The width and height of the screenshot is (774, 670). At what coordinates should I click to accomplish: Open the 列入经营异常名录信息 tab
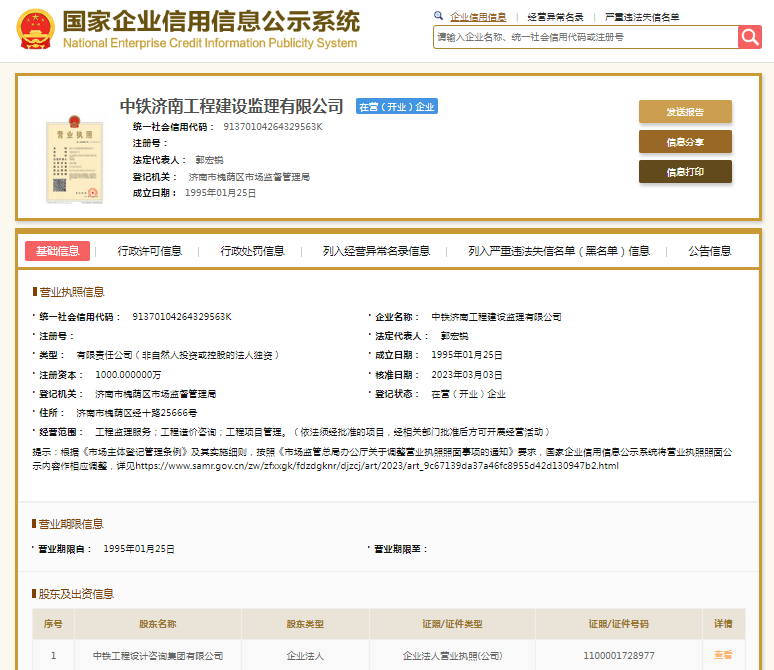[376, 251]
